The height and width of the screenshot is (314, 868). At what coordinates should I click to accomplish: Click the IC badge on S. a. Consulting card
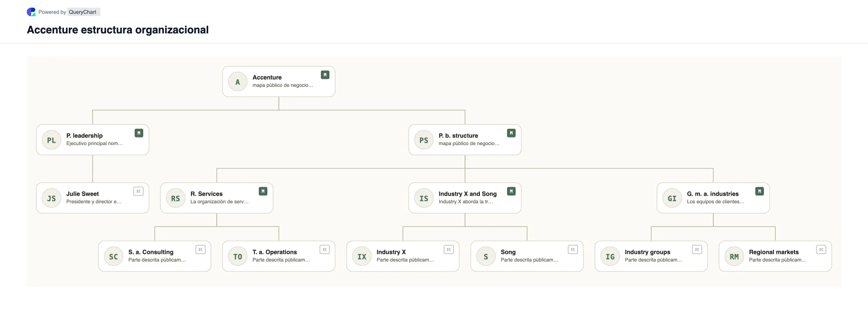[x=201, y=250]
